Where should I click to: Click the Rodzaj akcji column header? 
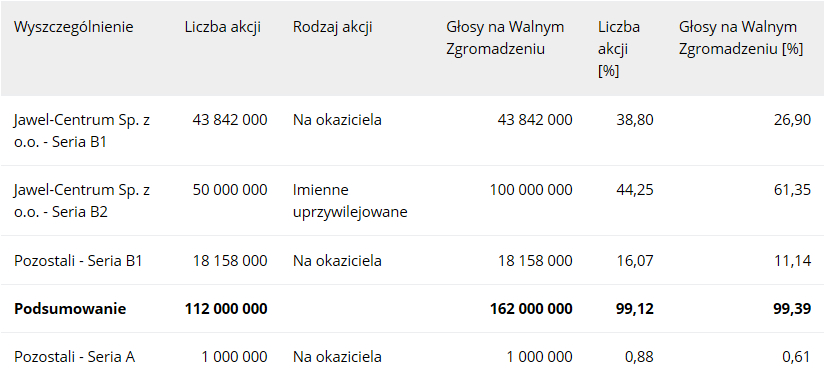[332, 27]
